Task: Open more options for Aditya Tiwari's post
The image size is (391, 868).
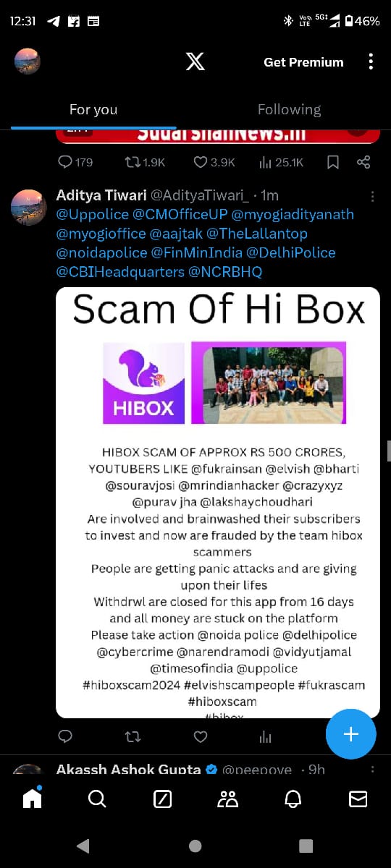Action: click(372, 196)
